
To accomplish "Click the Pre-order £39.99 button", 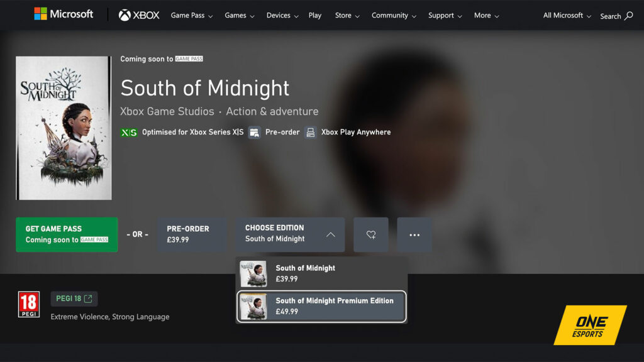I will 192,235.
